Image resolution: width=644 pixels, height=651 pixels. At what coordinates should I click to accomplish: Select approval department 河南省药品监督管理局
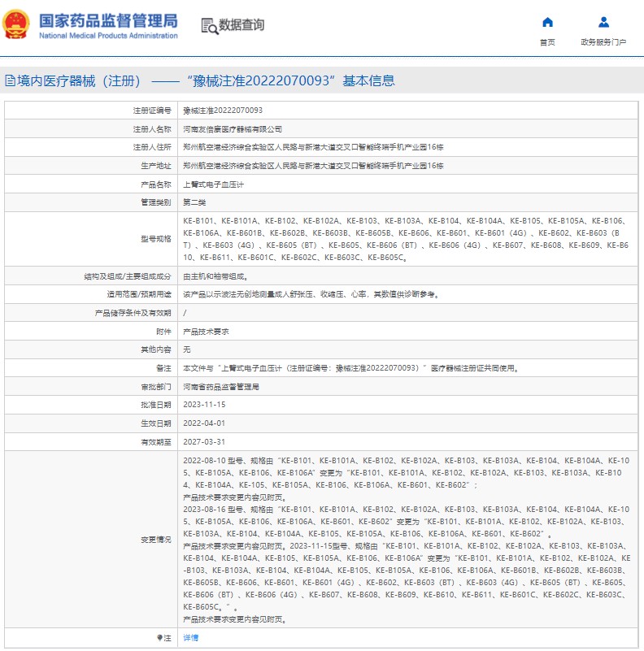coord(221,387)
